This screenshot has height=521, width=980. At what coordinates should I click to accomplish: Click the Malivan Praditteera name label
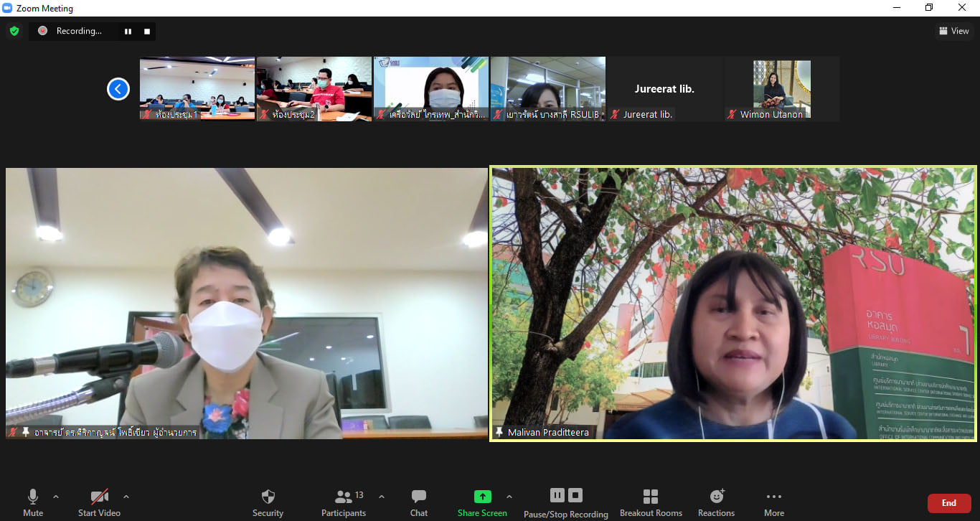coord(548,433)
